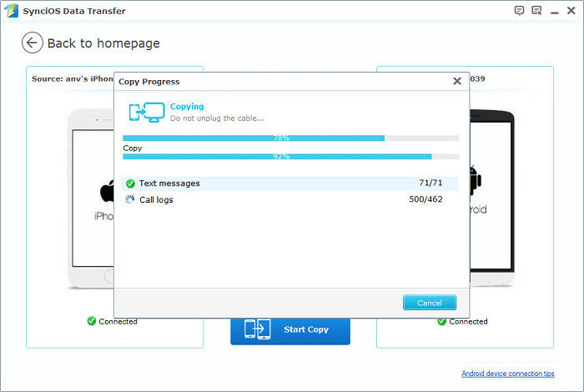Click the back arrow circle icon
Viewport: 584px width, 392px height.
pyautogui.click(x=33, y=43)
